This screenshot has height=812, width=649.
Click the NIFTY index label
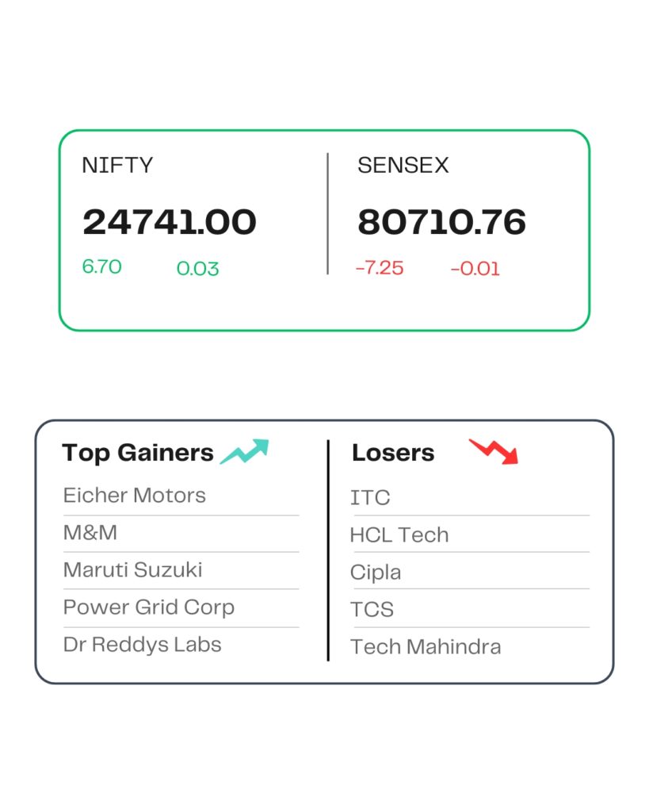tap(117, 165)
